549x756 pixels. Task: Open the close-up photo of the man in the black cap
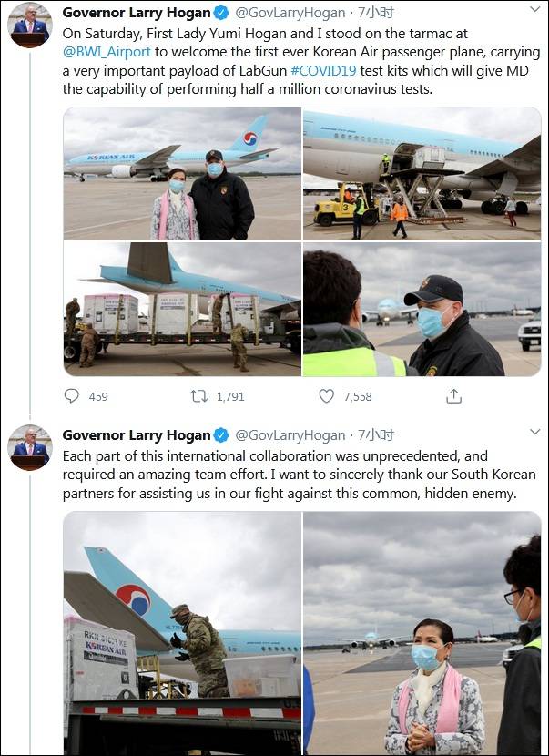click(x=422, y=309)
